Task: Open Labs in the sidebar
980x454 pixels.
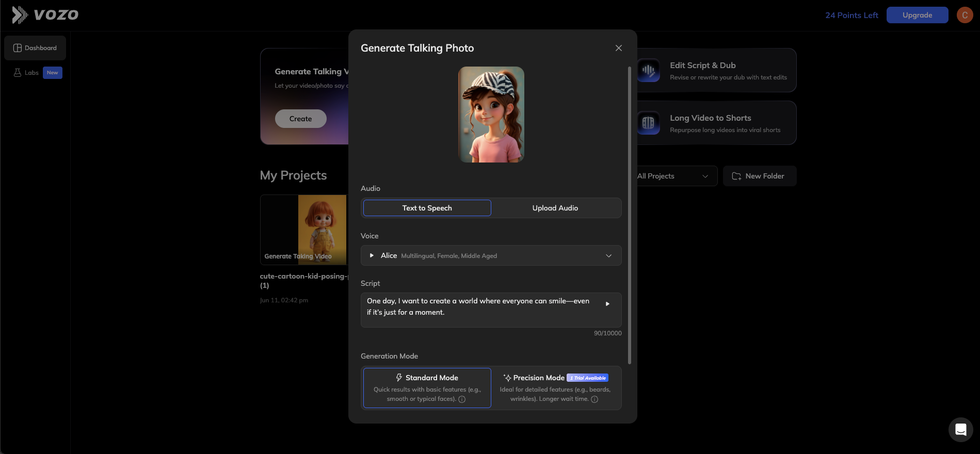Action: pyautogui.click(x=31, y=73)
